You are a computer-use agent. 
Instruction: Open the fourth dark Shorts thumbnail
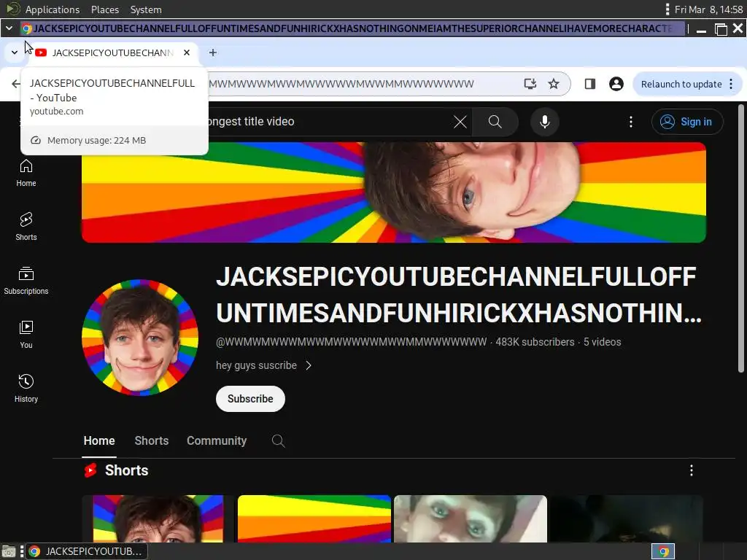point(627,518)
